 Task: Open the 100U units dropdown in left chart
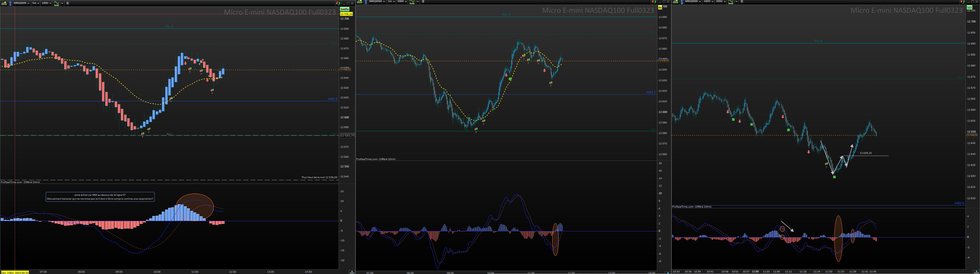click(46, 3)
